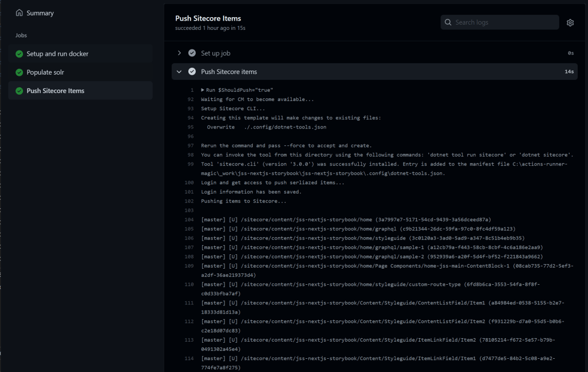This screenshot has height=372, width=588.
Task: Click green check beside Push Sitecore Items job
Action: [20, 91]
